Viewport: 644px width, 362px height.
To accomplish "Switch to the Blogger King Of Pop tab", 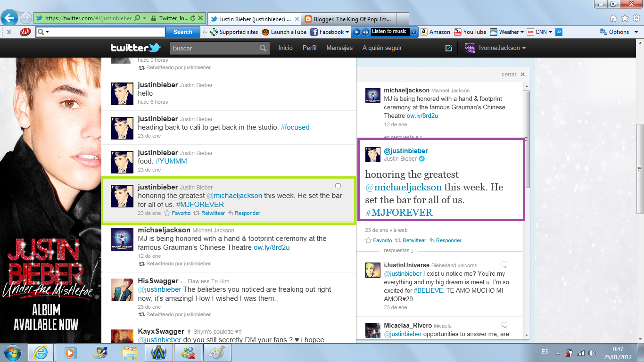I will tap(348, 19).
